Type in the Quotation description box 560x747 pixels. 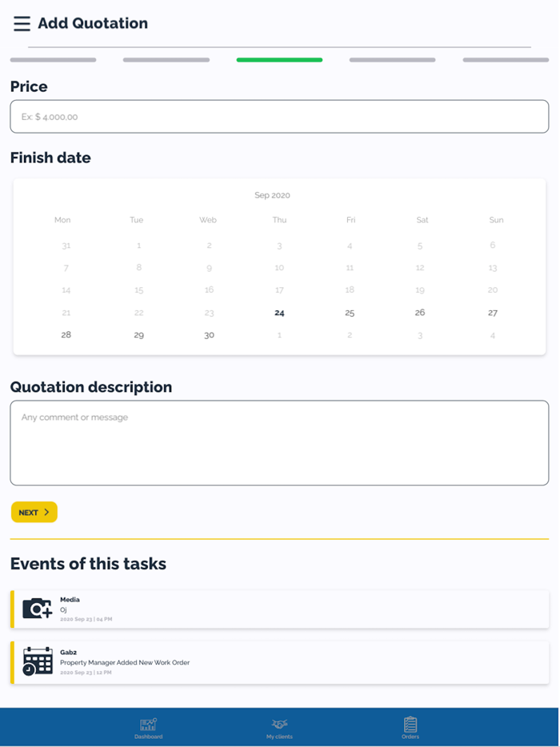point(279,442)
